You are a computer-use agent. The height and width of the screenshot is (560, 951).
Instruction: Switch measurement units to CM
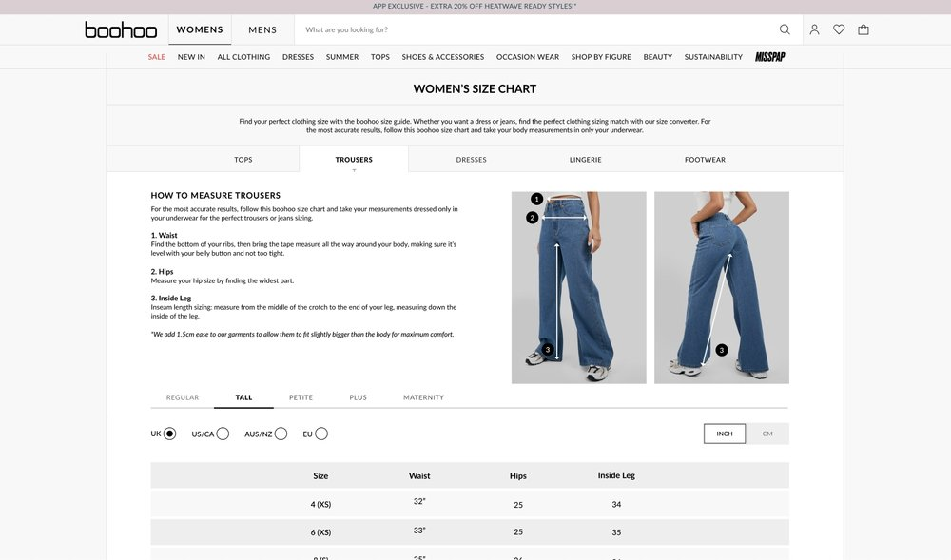click(767, 434)
